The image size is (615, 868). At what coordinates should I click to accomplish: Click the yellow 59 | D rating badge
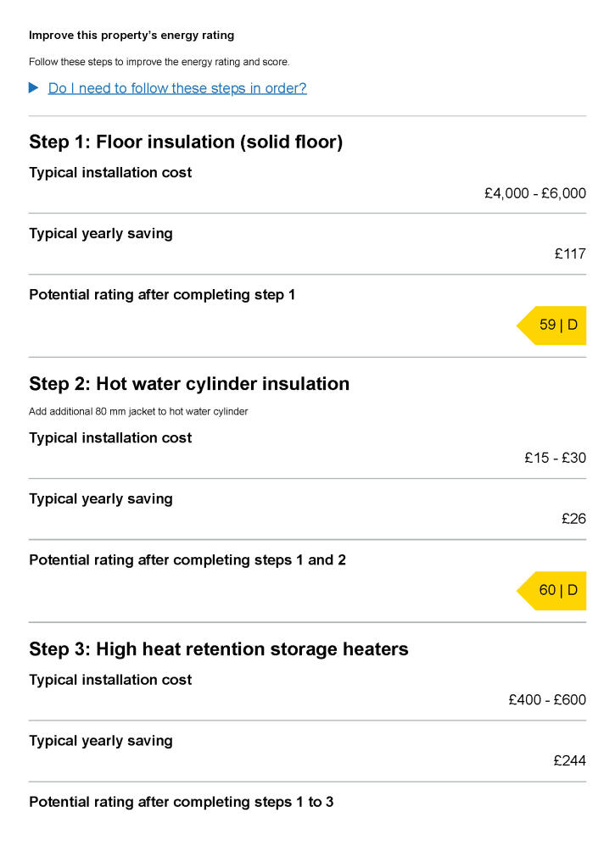coord(553,325)
